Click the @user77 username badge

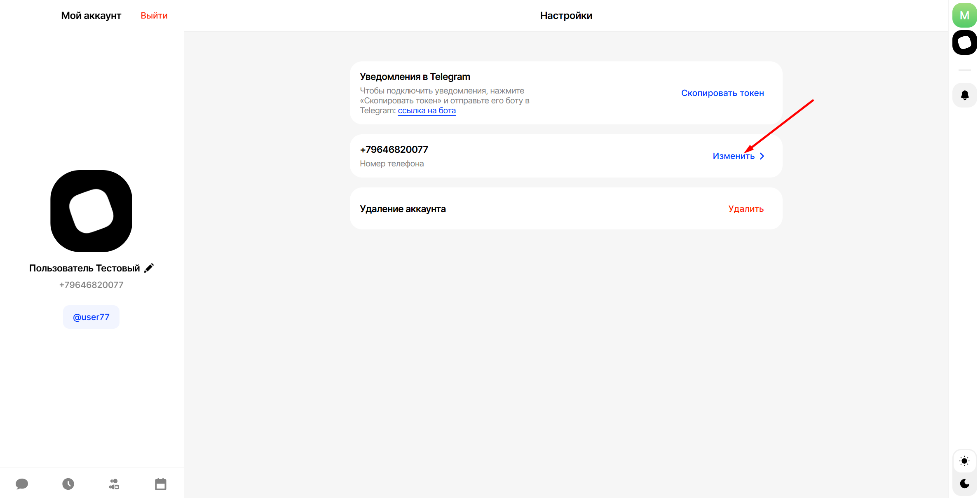pyautogui.click(x=91, y=317)
